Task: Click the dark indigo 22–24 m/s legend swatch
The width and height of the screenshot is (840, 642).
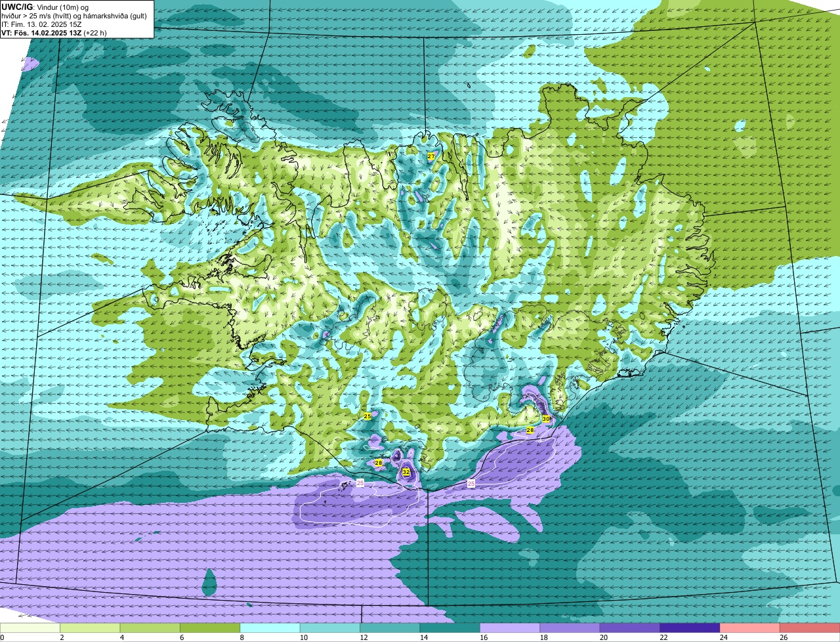Action: [690, 628]
